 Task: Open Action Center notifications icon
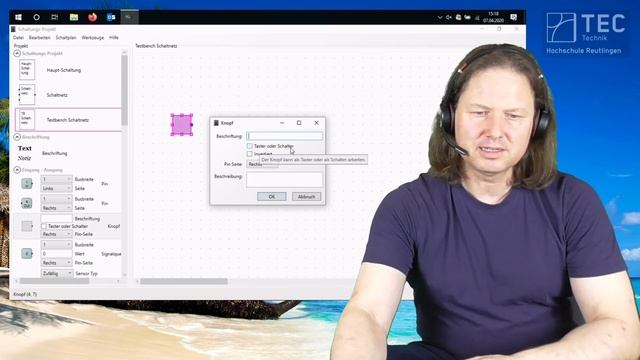click(x=513, y=17)
